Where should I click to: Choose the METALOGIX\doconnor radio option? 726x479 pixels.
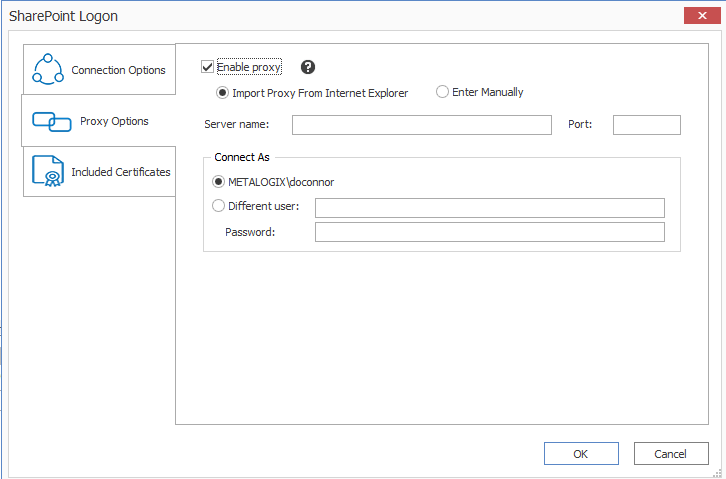(x=219, y=182)
